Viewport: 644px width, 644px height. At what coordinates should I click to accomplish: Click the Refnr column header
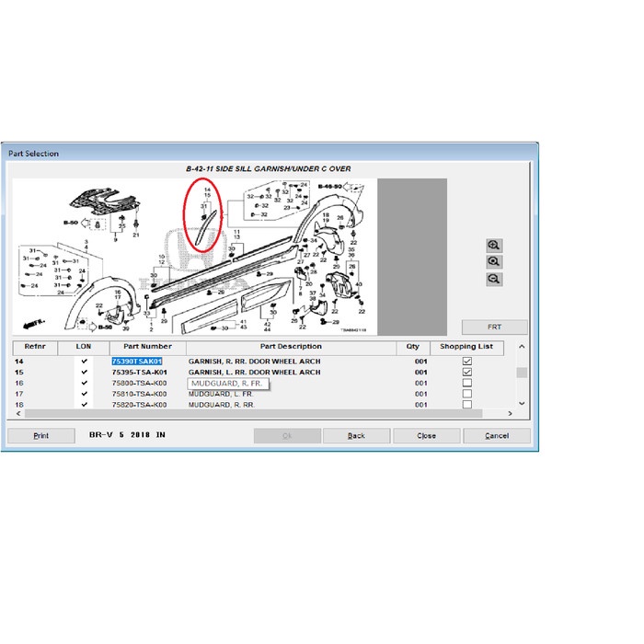(x=35, y=347)
